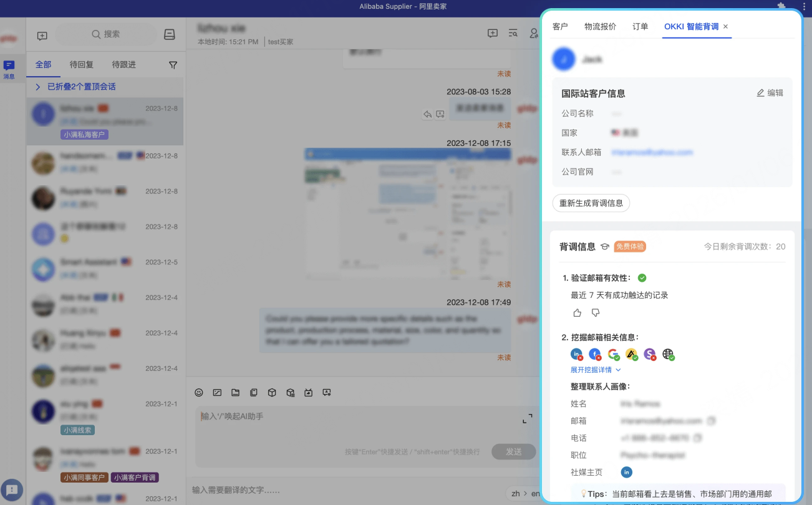This screenshot has width=812, height=505.
Task: Expand the message input box to fullscreen
Action: pos(527,418)
